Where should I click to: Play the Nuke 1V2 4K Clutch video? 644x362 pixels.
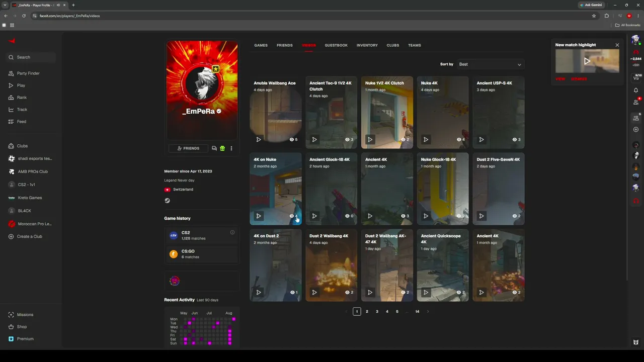click(370, 140)
